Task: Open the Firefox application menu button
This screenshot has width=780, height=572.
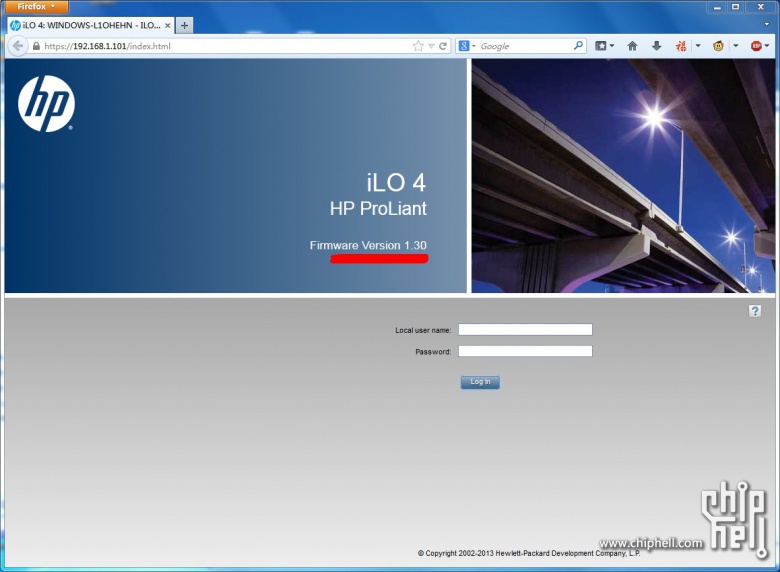Action: [35, 6]
